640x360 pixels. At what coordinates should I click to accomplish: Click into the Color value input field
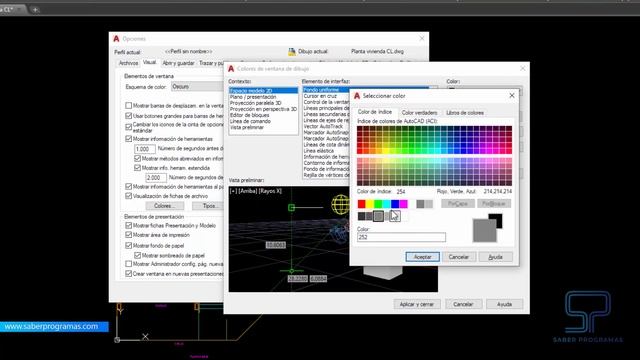(401, 237)
